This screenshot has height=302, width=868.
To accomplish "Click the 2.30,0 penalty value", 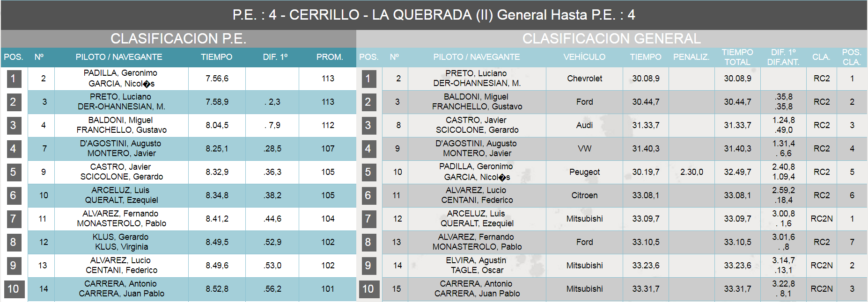I will (691, 172).
